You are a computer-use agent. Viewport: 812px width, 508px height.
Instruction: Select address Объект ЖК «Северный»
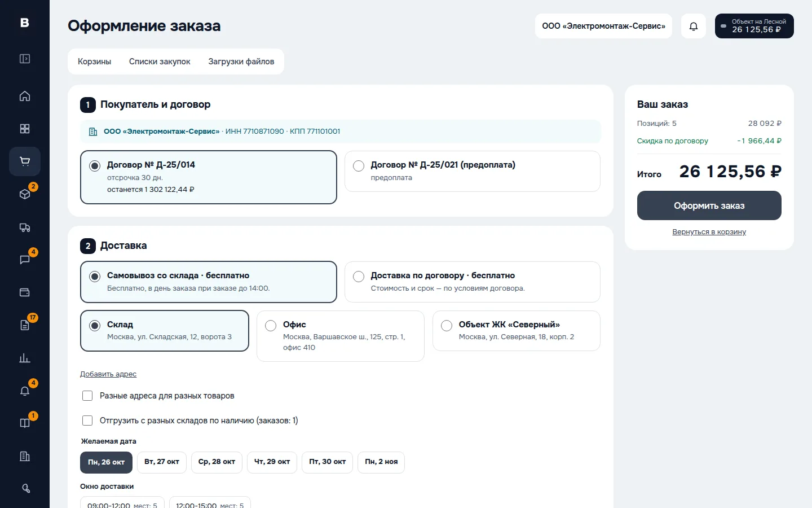coord(517,331)
